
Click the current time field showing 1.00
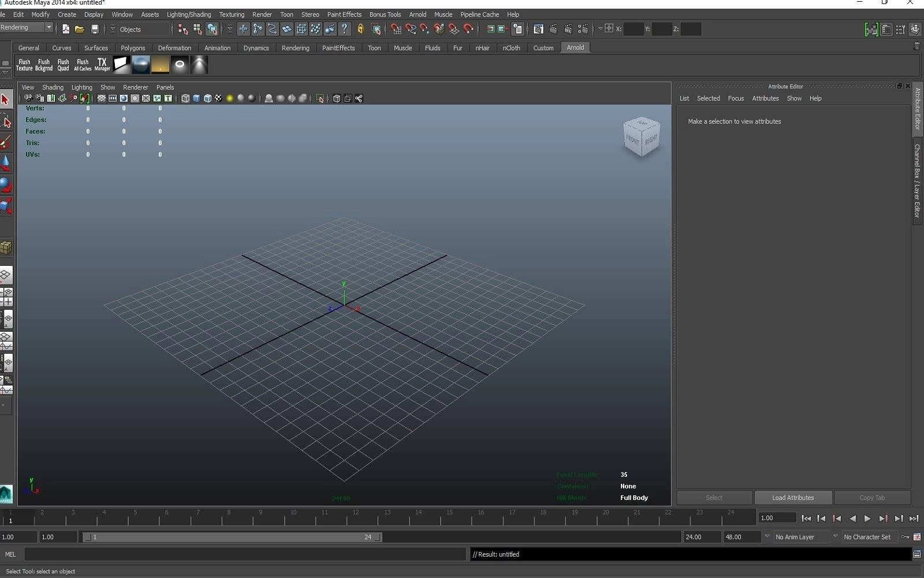point(777,518)
